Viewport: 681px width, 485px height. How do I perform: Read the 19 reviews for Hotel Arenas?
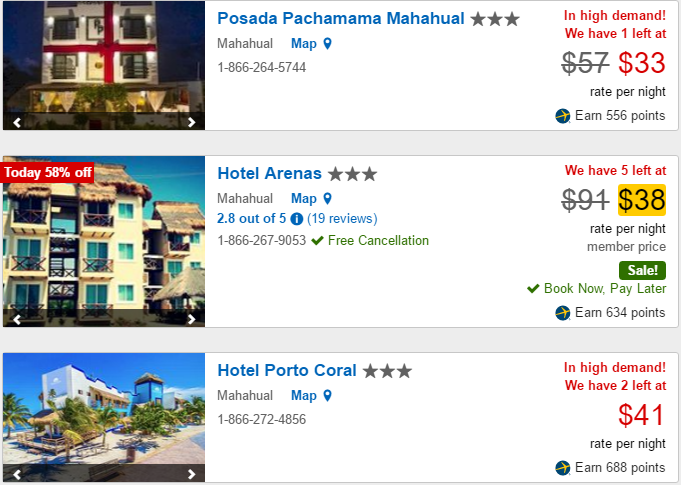pos(342,219)
